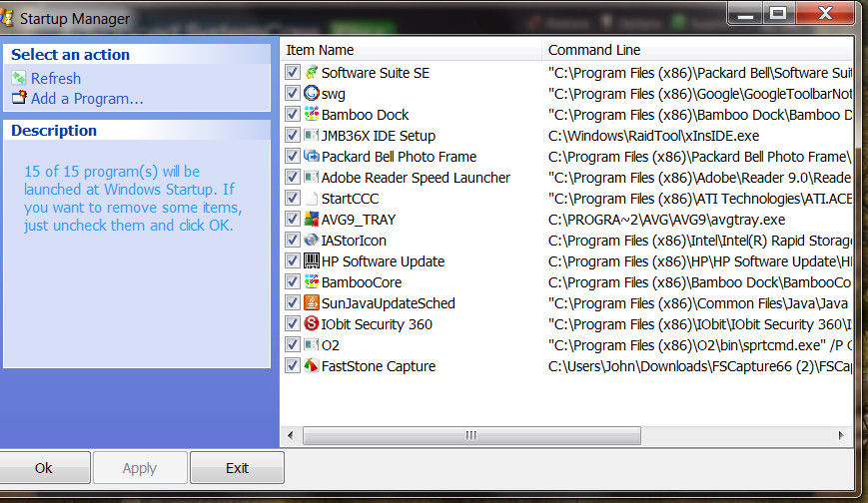Image resolution: width=868 pixels, height=503 pixels.
Task: Disable HP Software Update checkbox
Action: coord(293,260)
